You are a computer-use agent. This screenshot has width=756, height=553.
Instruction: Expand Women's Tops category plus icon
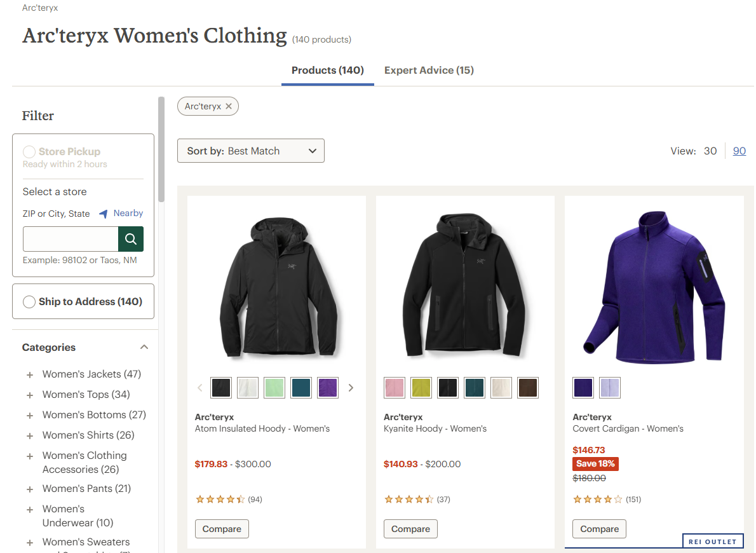coord(29,395)
